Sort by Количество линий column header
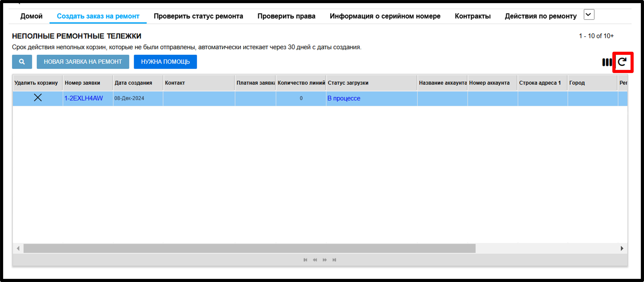 coord(301,83)
